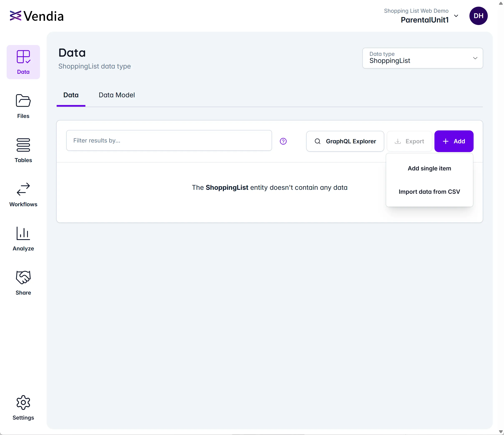Open the Share section
The image size is (504, 435).
(x=23, y=283)
